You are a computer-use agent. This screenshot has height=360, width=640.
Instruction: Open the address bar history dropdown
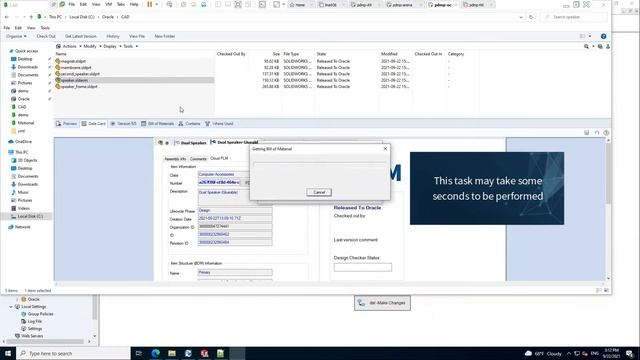pyautogui.click(x=520, y=17)
